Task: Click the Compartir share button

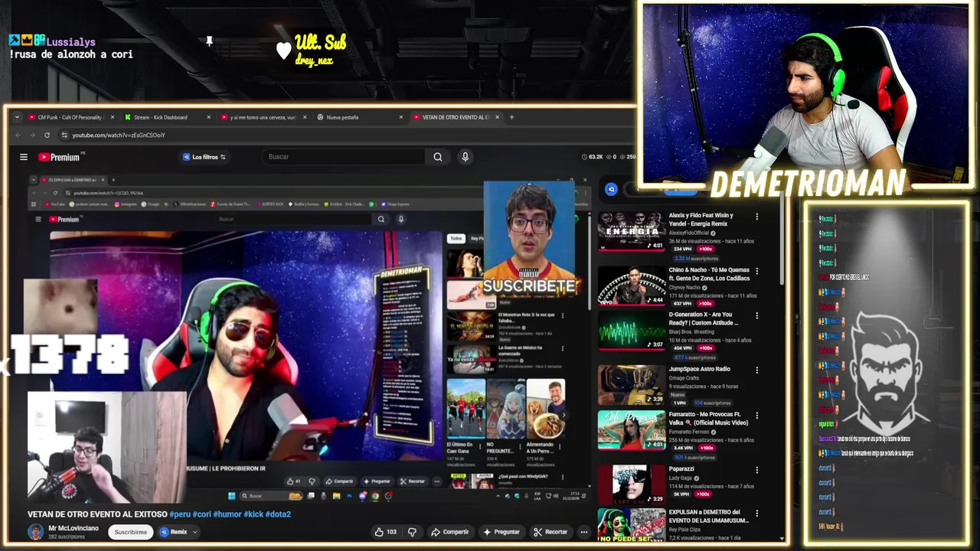Action: 449,532
